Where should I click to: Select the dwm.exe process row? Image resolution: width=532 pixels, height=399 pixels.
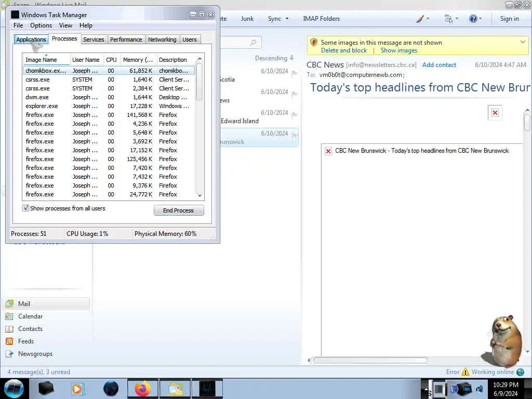[x=109, y=97]
